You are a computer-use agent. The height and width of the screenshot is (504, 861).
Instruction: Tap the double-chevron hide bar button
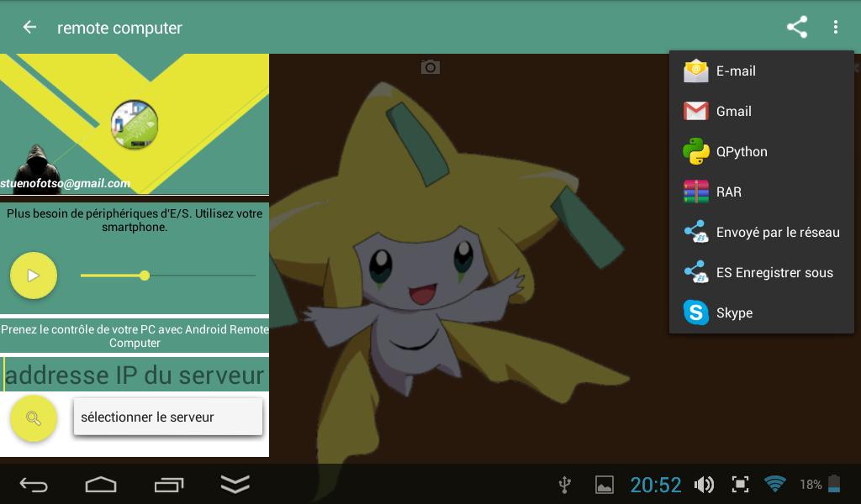[235, 484]
